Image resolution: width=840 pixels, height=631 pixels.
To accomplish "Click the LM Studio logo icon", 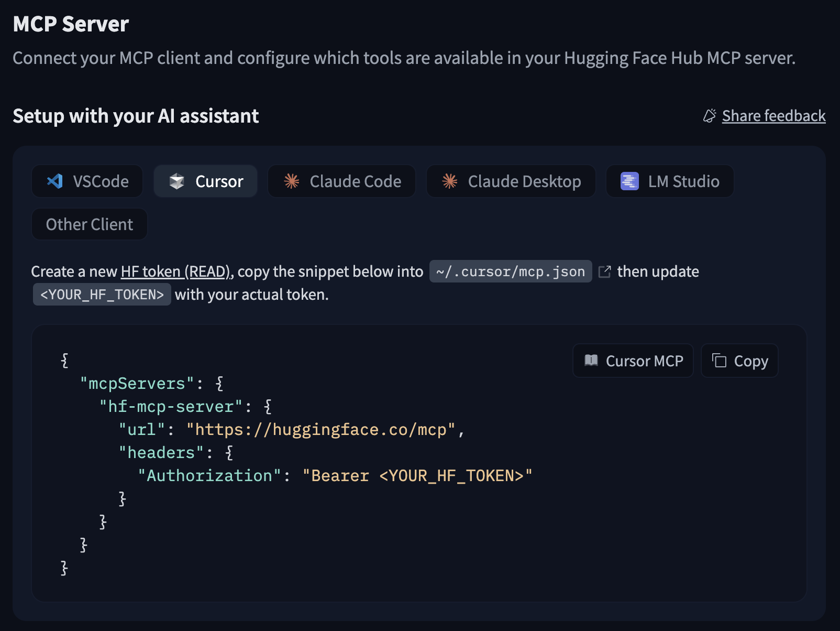I will (x=629, y=181).
